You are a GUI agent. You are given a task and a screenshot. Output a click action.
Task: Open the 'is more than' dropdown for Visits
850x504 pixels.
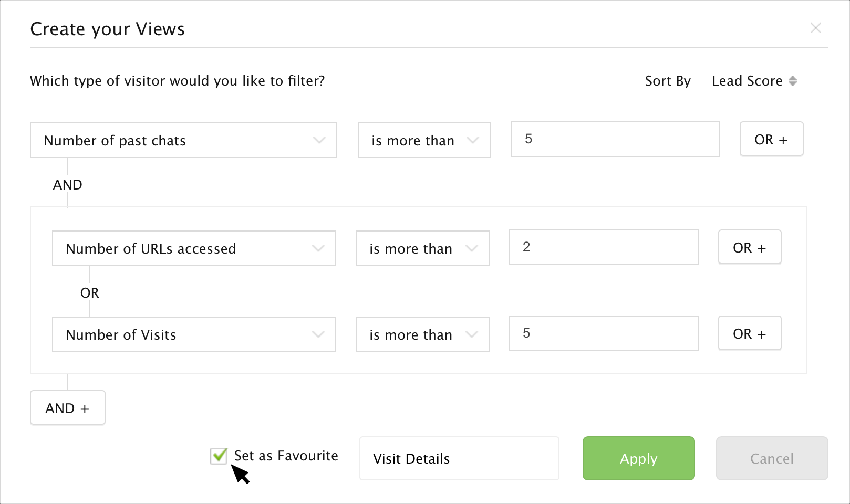tap(422, 334)
